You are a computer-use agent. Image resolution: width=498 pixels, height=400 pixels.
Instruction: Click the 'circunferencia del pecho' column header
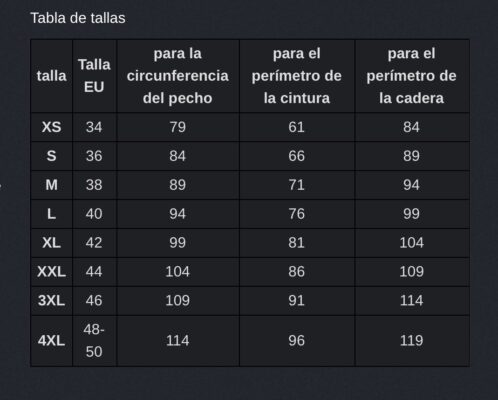pos(178,76)
